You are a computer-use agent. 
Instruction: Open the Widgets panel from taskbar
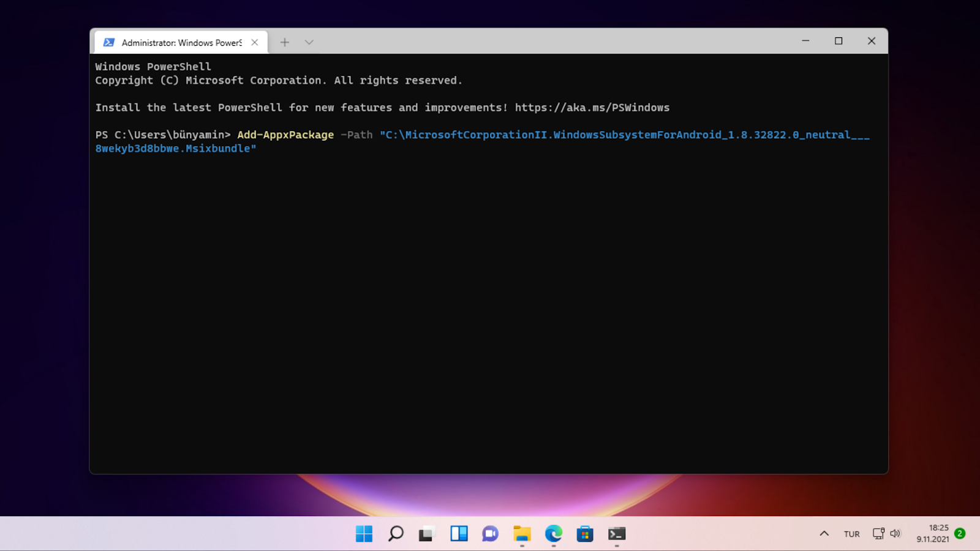pyautogui.click(x=459, y=534)
